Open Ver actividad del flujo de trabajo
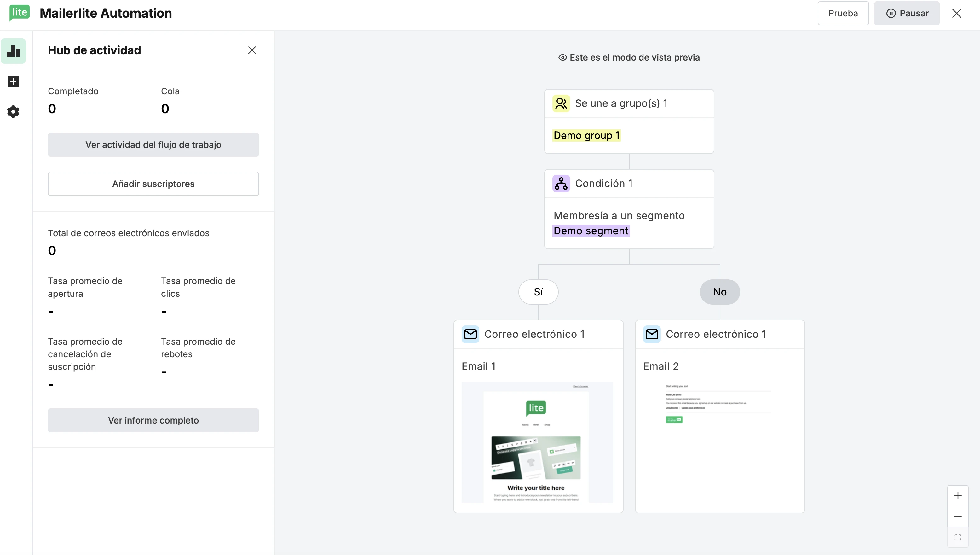This screenshot has width=980, height=555. click(153, 144)
